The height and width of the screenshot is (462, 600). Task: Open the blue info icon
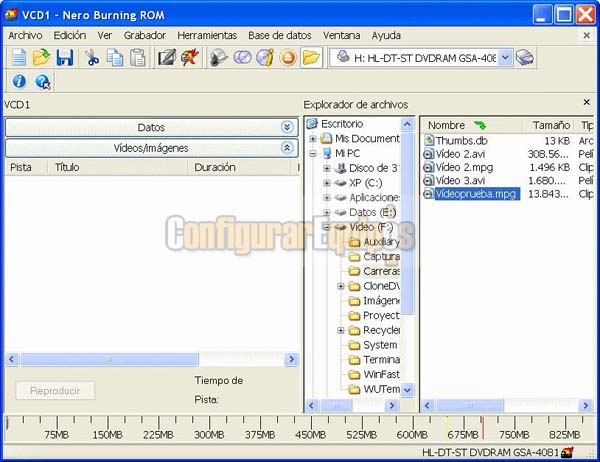tap(19, 81)
